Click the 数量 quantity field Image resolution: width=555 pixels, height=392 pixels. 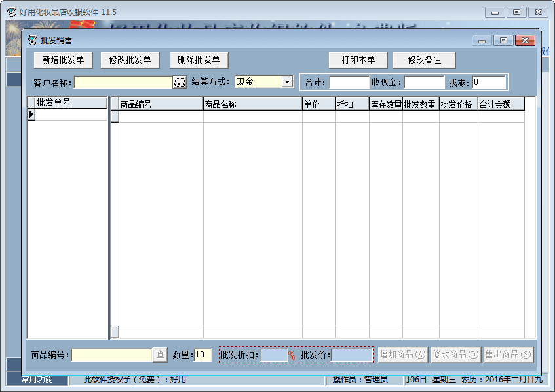point(203,355)
